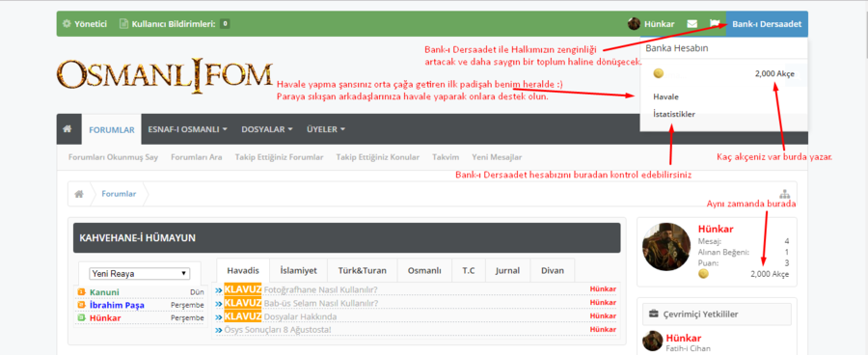Toggle the Bank-ı Dersaadet dropdown
The image size is (868, 355).
767,24
